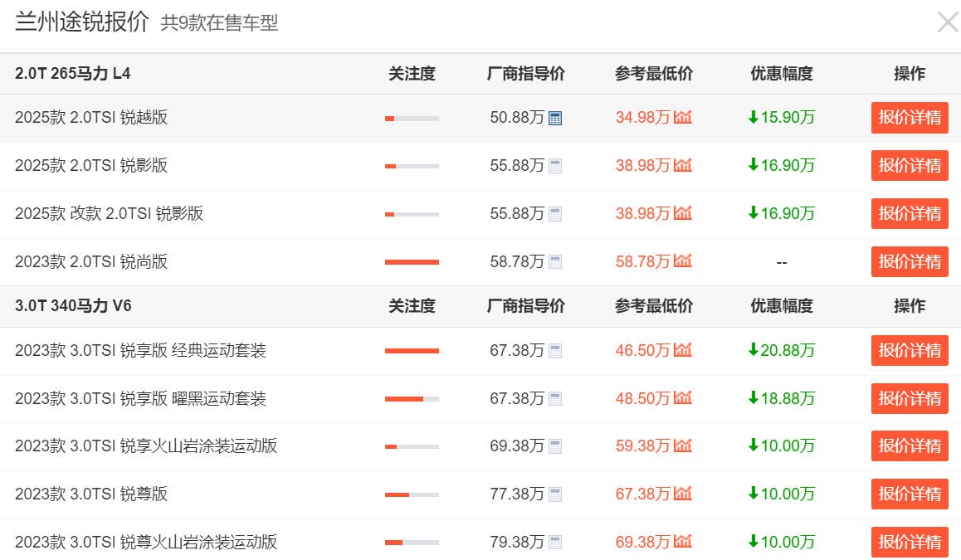Click section header 2.0T 265马力 L4
The height and width of the screenshot is (560, 961).
pyautogui.click(x=73, y=74)
